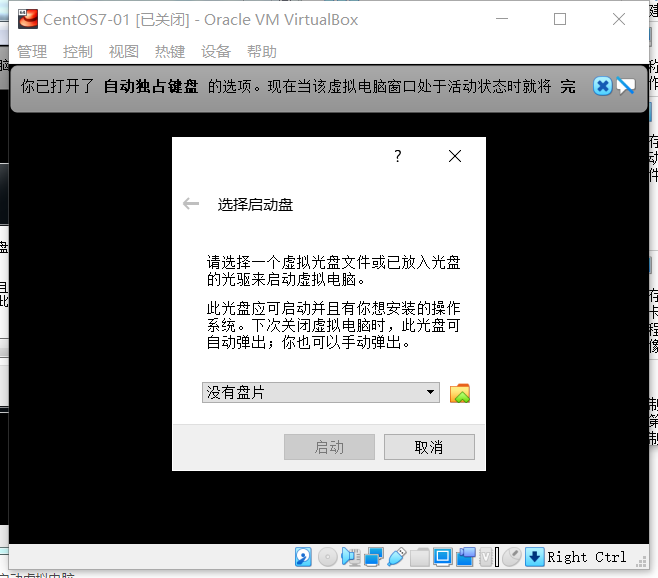Click the virtualization features status icon

[x=486, y=557]
